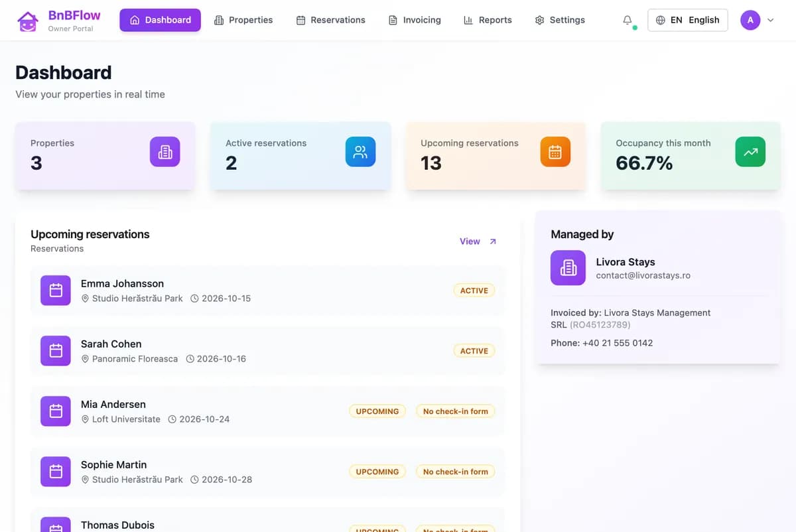Viewport: 796px width, 532px height.
Task: Click the Livora Stays company name
Action: [626, 262]
